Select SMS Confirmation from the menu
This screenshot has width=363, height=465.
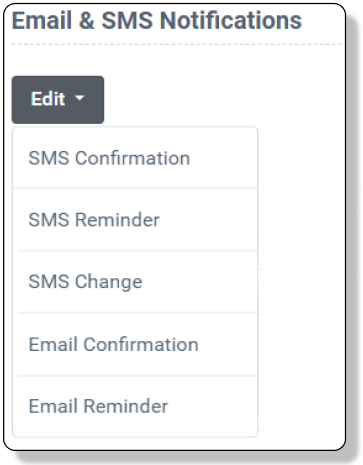tap(135, 158)
